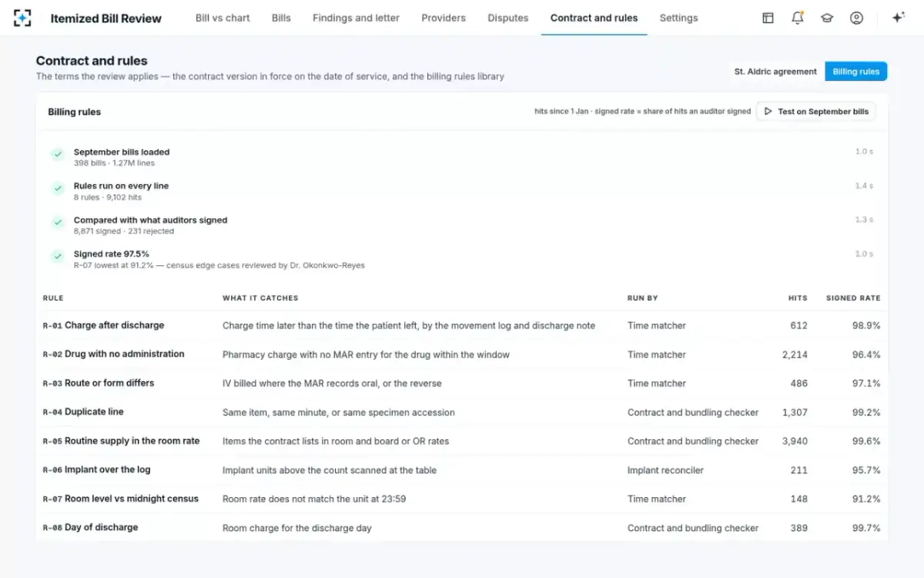Image resolution: width=924 pixels, height=578 pixels.
Task: Select the Billing rules view toggle
Action: point(855,72)
